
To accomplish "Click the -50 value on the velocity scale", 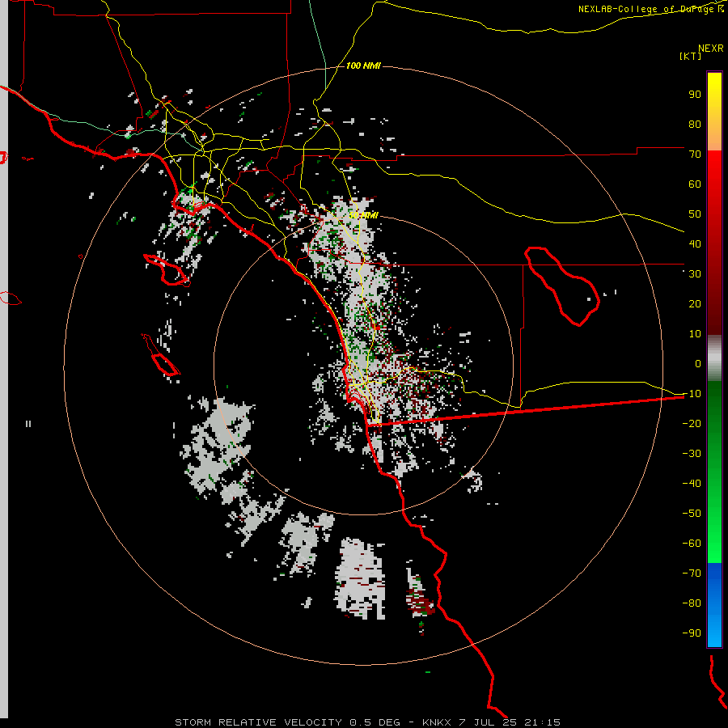I will point(692,514).
